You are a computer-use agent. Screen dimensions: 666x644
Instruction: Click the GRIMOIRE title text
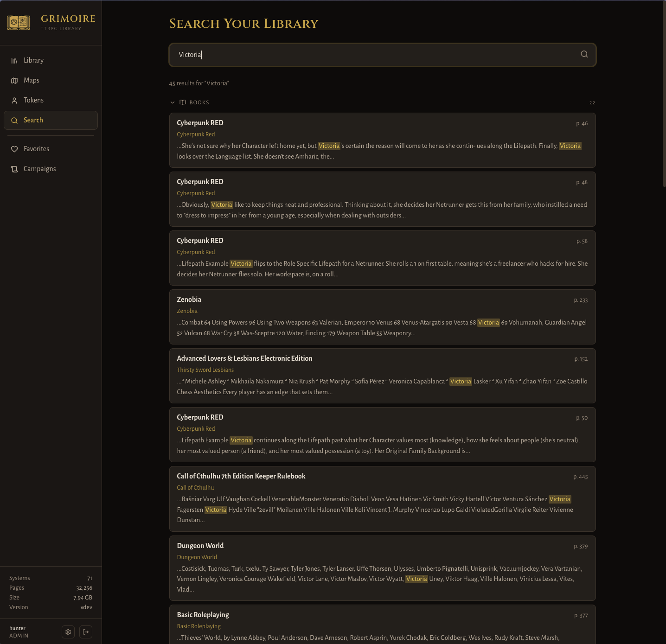(68, 19)
